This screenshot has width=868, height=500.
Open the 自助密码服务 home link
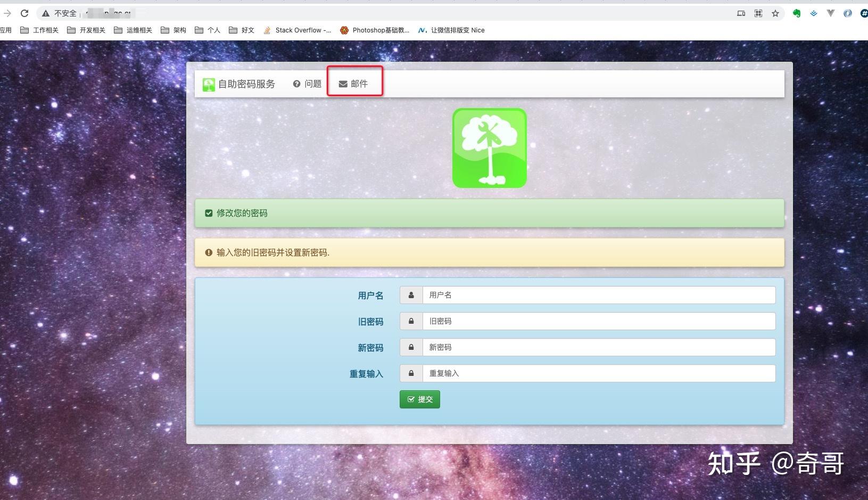[239, 84]
